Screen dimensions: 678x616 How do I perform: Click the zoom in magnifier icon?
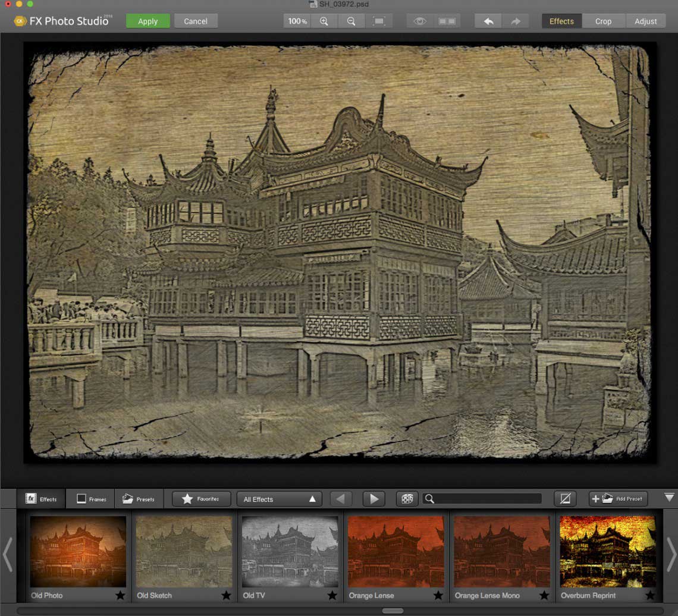[324, 21]
